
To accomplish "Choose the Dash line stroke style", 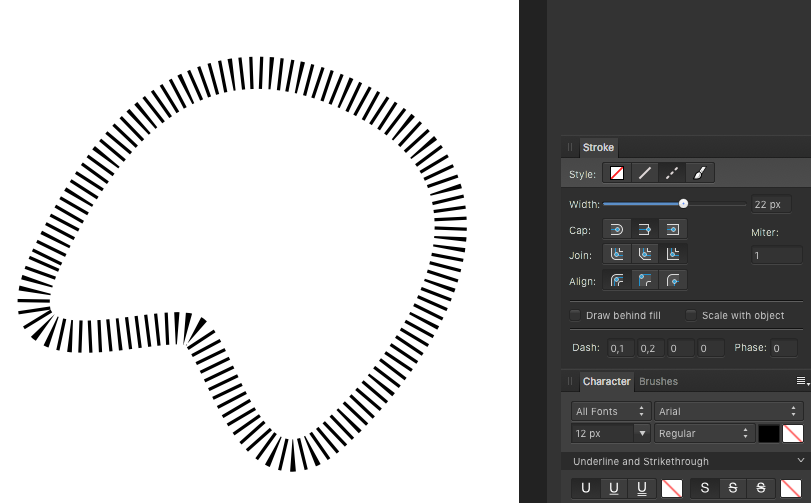I will [672, 173].
